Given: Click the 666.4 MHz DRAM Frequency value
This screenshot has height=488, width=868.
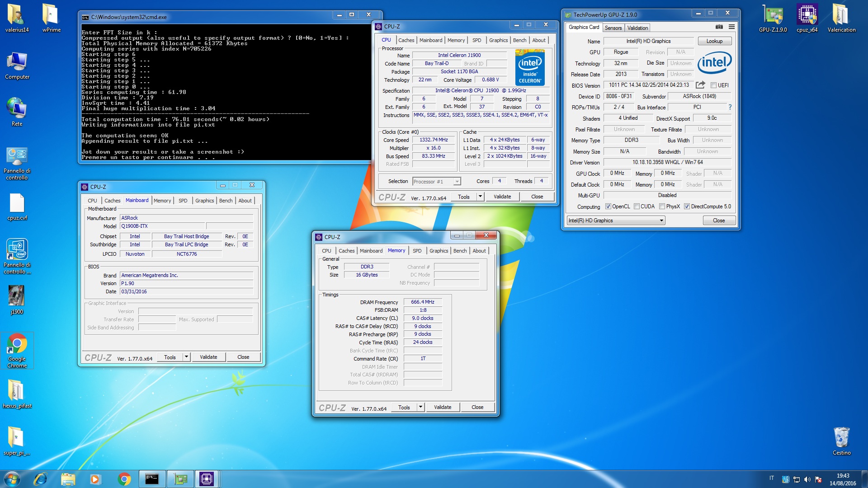Looking at the screenshot, I should point(423,302).
